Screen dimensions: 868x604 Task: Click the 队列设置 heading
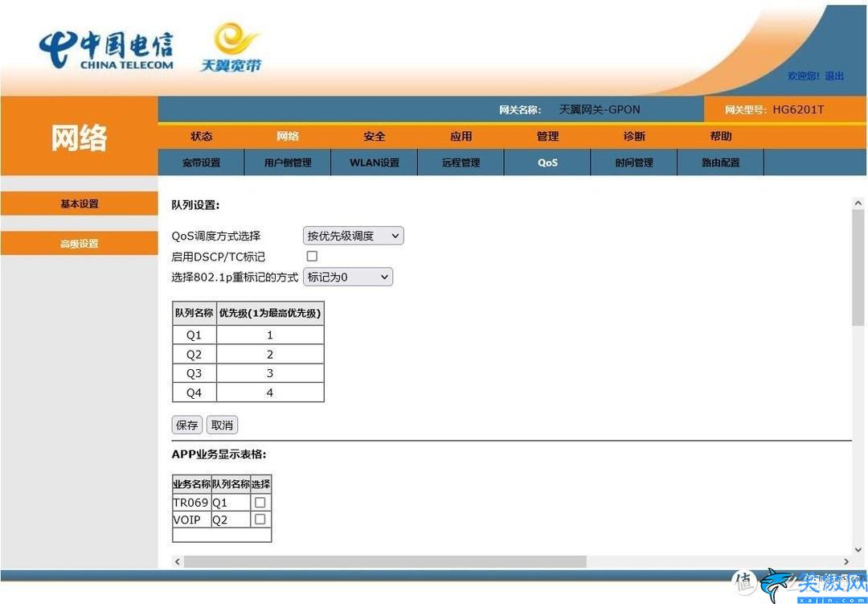tap(196, 206)
